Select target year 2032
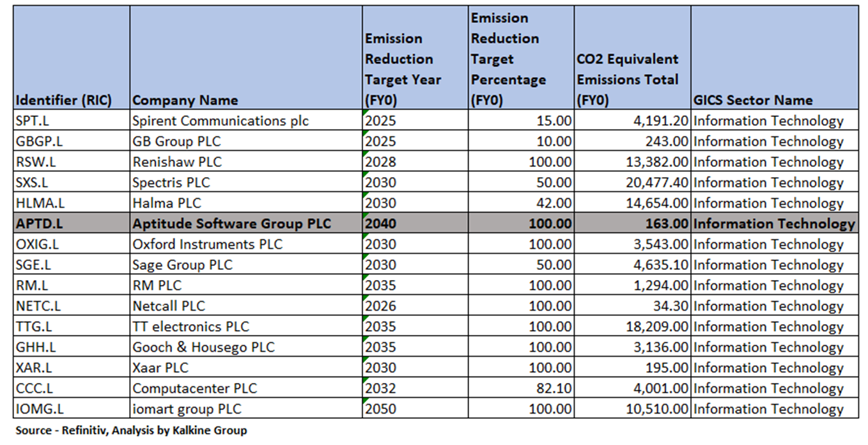The width and height of the screenshot is (868, 445). (x=415, y=388)
